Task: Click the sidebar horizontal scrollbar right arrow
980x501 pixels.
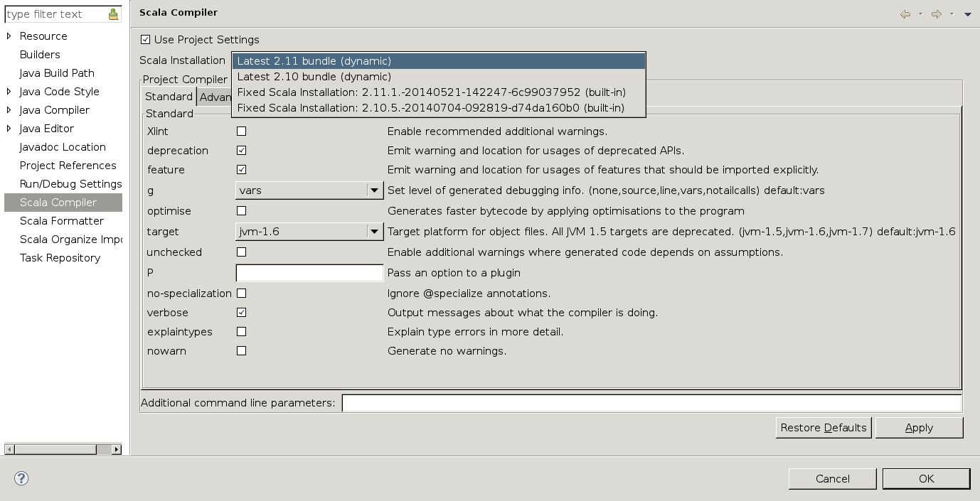Action: 117,449
